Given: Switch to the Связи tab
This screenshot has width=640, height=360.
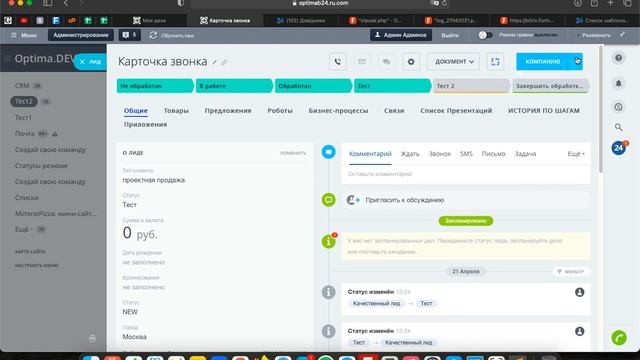Looking at the screenshot, I should [x=394, y=111].
